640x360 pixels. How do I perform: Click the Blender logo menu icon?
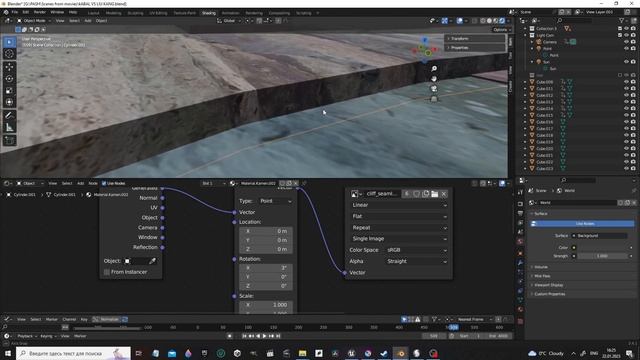[x=6, y=12]
